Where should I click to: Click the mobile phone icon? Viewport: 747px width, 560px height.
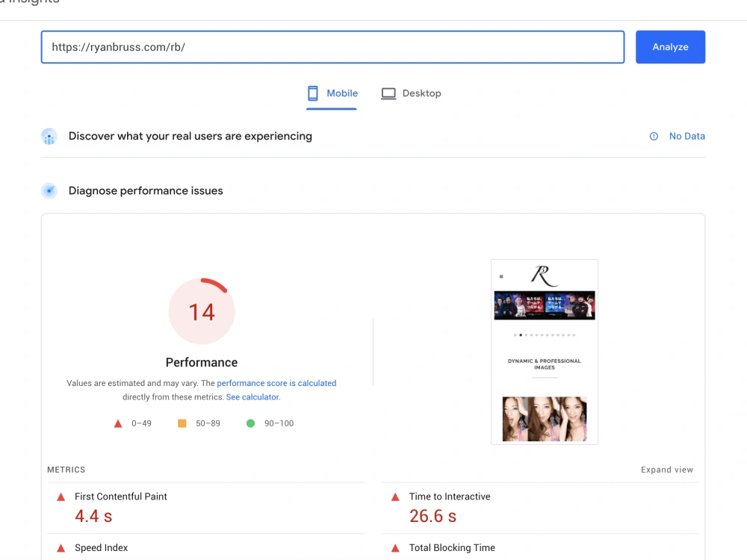click(x=312, y=93)
